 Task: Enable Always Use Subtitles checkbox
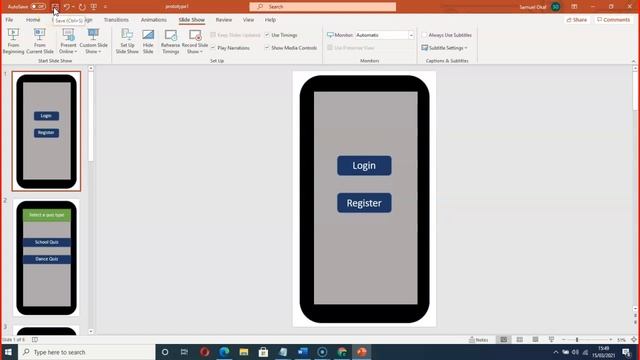tap(424, 35)
